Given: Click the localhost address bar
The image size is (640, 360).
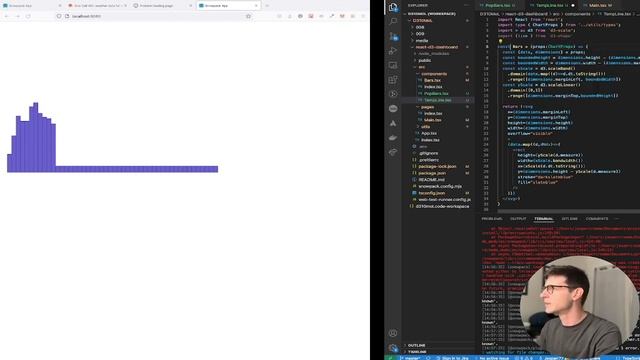Looking at the screenshot, I should pos(155,16).
